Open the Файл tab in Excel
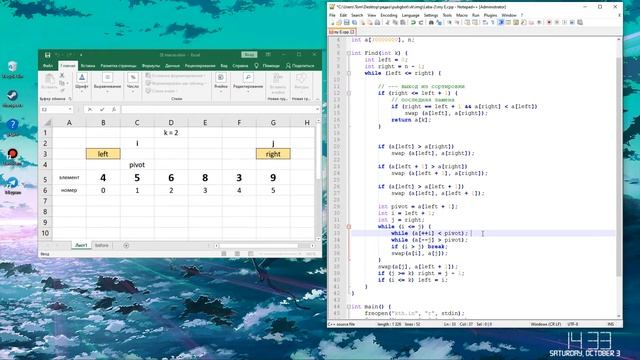The height and width of the screenshot is (360, 640). coord(48,66)
